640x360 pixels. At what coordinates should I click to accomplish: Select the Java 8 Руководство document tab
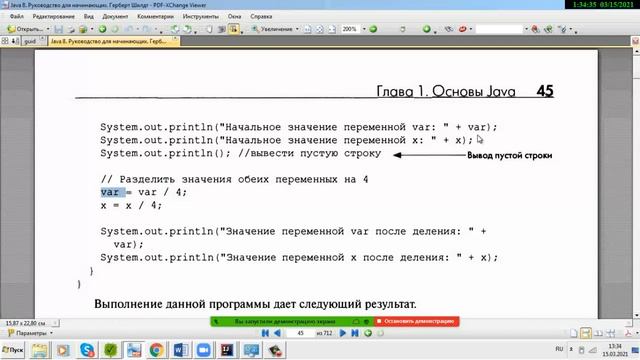click(113, 41)
